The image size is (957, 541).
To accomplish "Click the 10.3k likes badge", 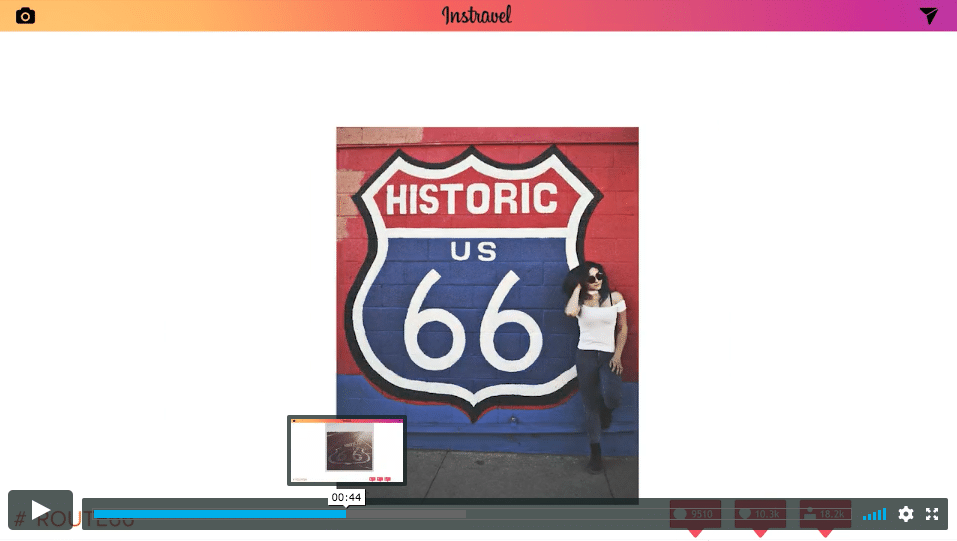I will click(760, 514).
